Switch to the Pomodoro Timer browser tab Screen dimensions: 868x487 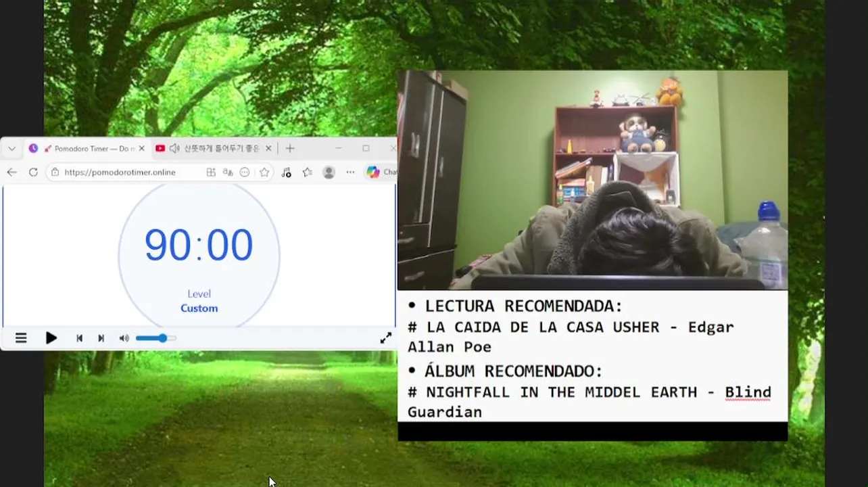click(87, 148)
